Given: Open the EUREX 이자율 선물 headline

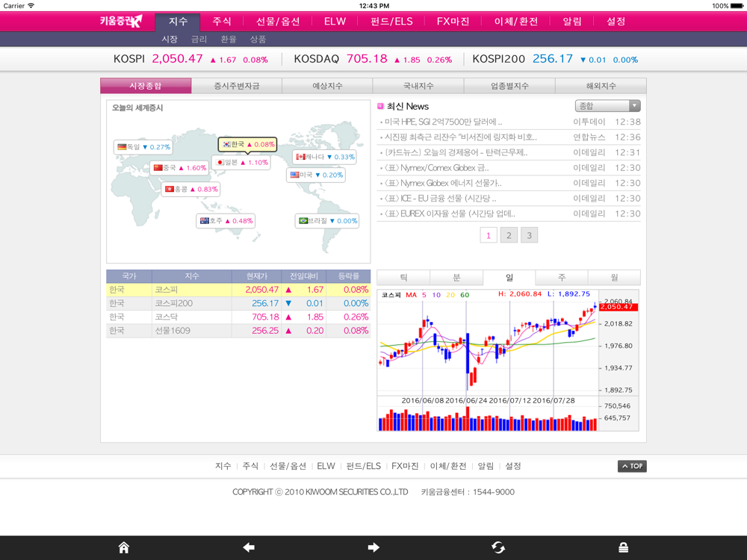Looking at the screenshot, I should (x=450, y=214).
